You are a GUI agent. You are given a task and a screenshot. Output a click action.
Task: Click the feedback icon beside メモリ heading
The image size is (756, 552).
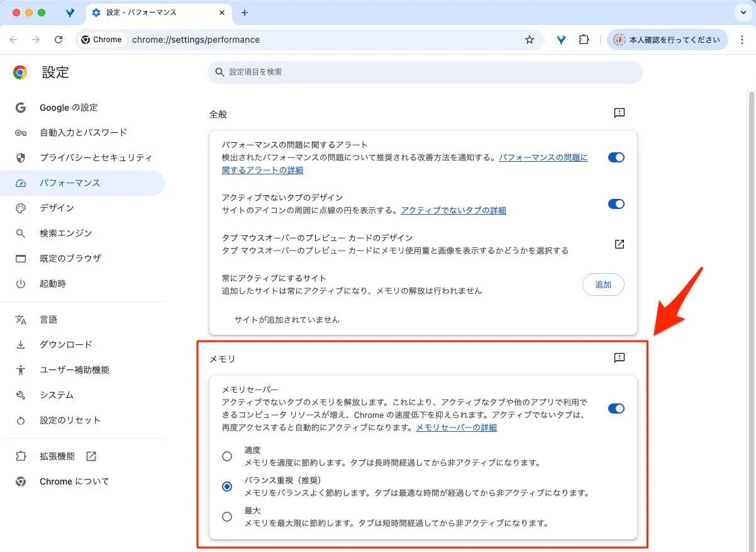[619, 358]
